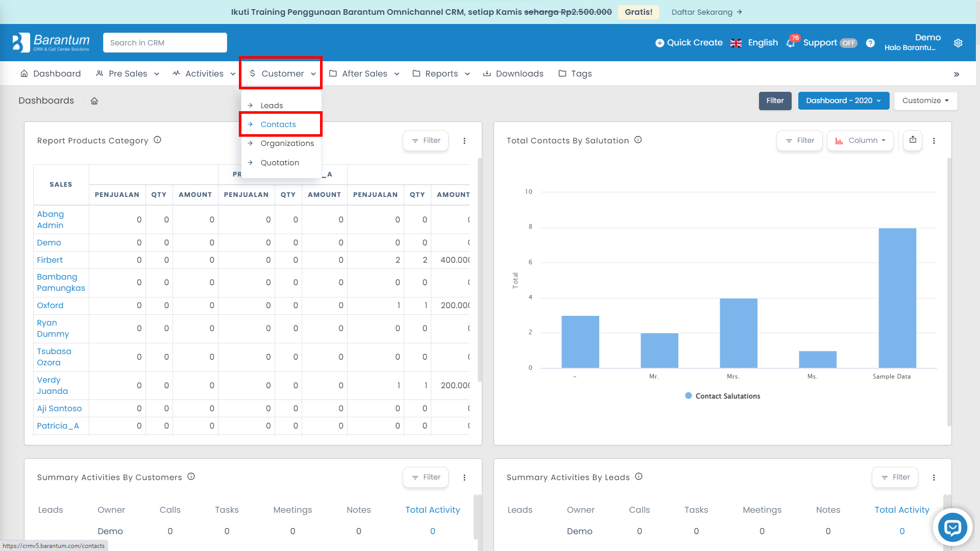
Task: Open the live chat bubble icon
Action: tap(952, 527)
